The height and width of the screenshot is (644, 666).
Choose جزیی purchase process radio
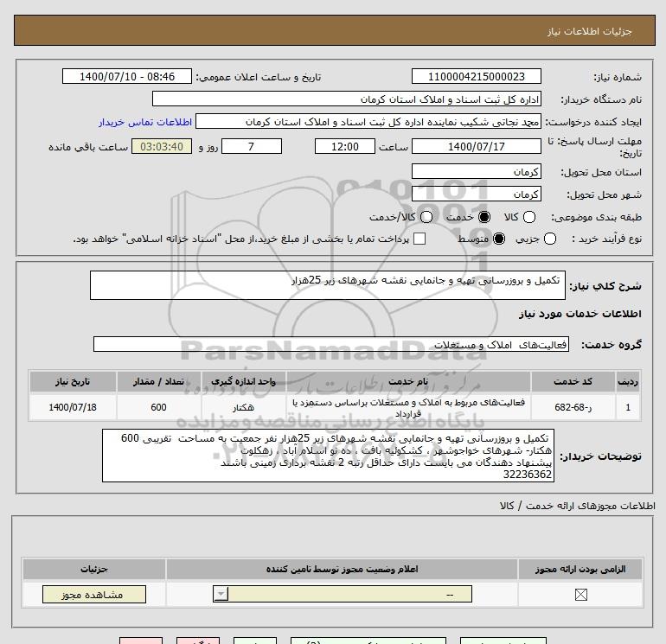point(549,239)
